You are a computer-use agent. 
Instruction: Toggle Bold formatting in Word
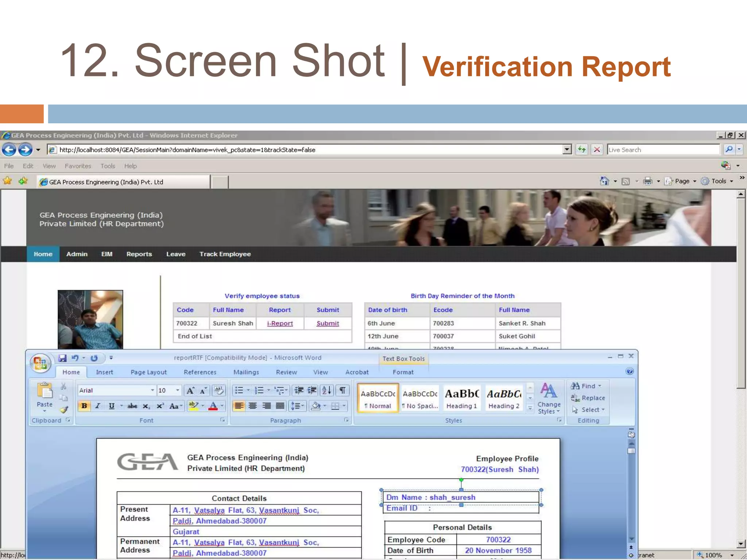pos(84,406)
